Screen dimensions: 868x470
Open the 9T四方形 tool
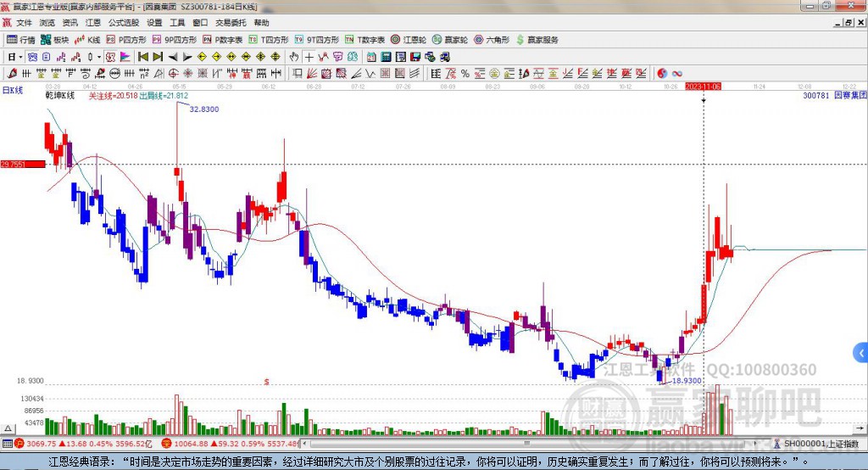(317, 40)
